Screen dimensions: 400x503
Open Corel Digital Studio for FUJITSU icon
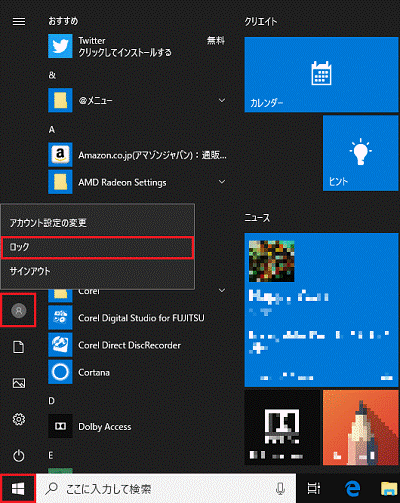[60, 318]
